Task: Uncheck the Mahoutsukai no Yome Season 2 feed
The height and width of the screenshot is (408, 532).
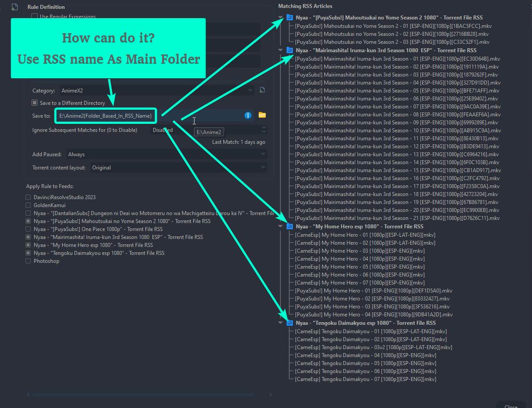Action: (x=28, y=221)
